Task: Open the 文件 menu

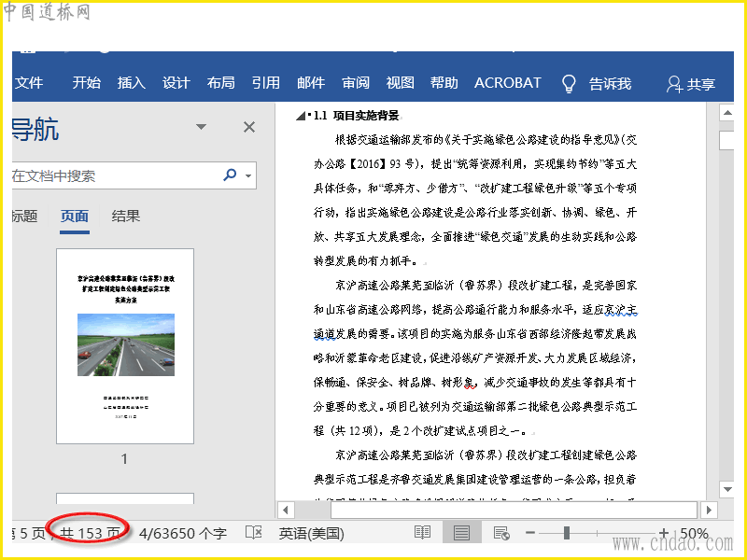Action: pos(29,83)
